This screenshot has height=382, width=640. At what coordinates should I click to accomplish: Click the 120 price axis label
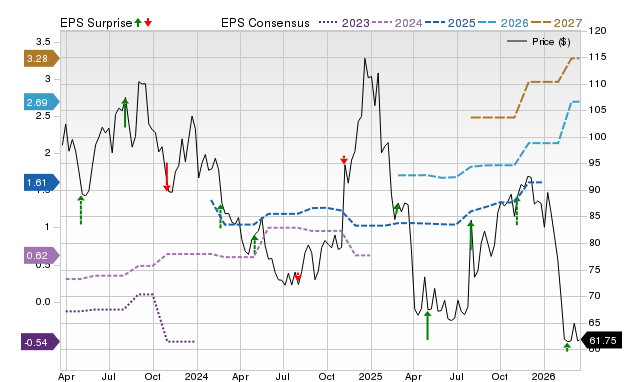(x=598, y=31)
